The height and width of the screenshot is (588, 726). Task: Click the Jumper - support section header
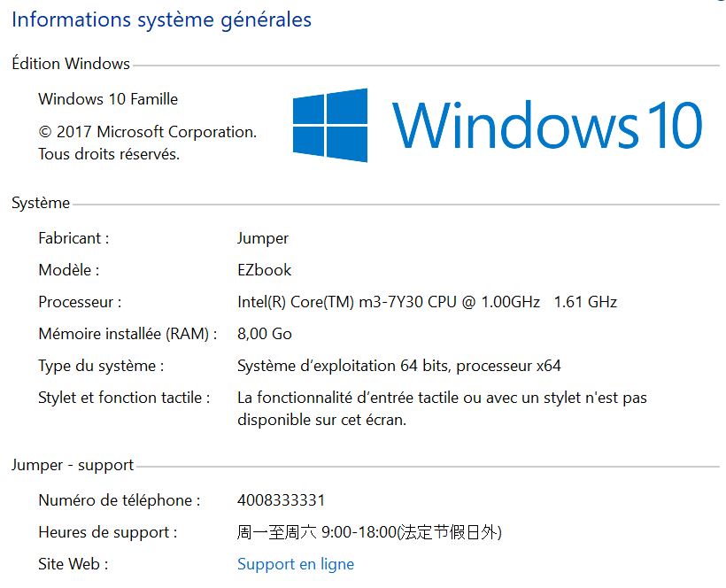[73, 465]
